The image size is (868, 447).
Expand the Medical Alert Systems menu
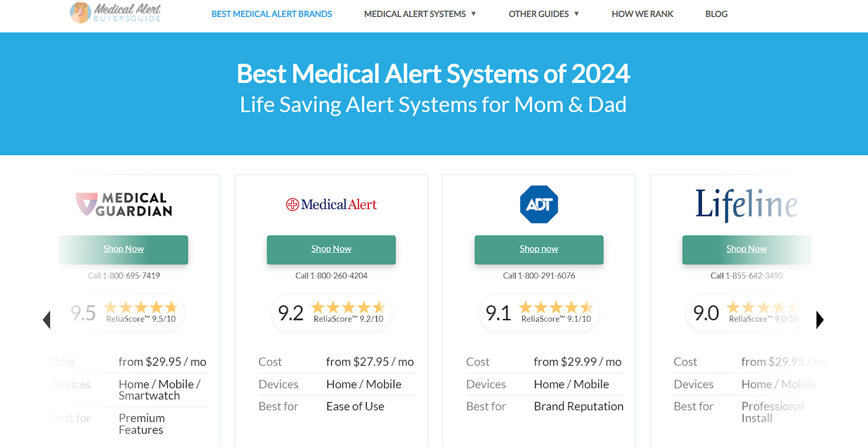coord(420,14)
